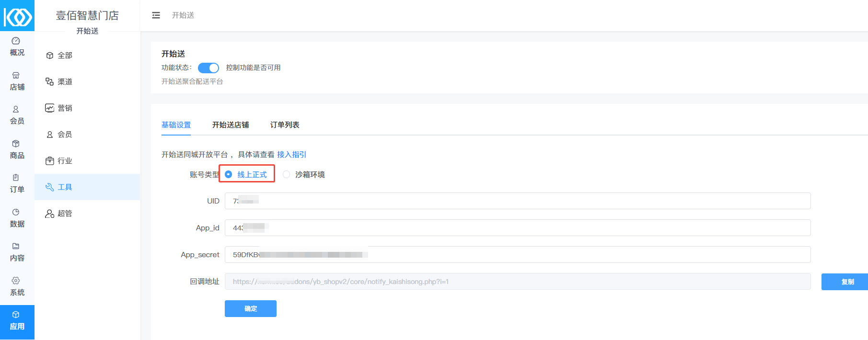This screenshot has width=868, height=340.
Task: Open the 店铺 store icon in sidebar
Action: point(16,76)
